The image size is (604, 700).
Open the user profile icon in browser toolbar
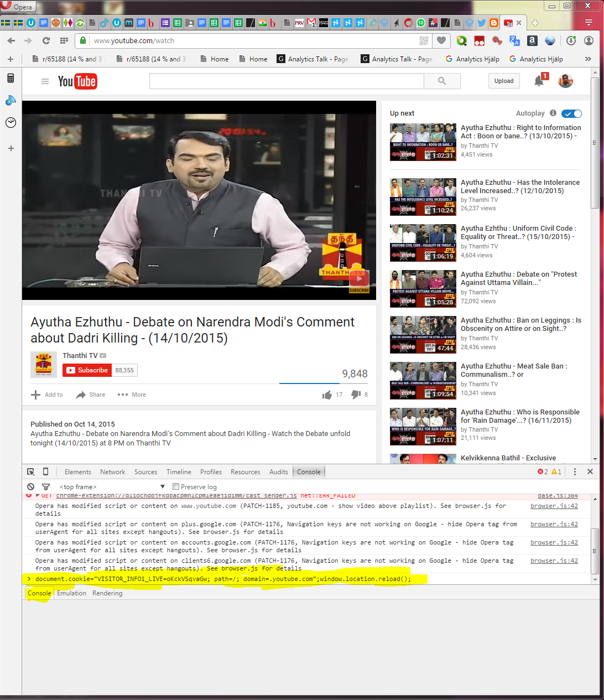(589, 40)
